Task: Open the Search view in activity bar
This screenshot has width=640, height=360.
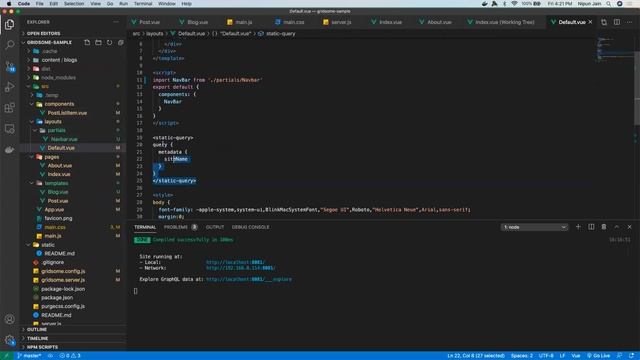Action: 9,44
